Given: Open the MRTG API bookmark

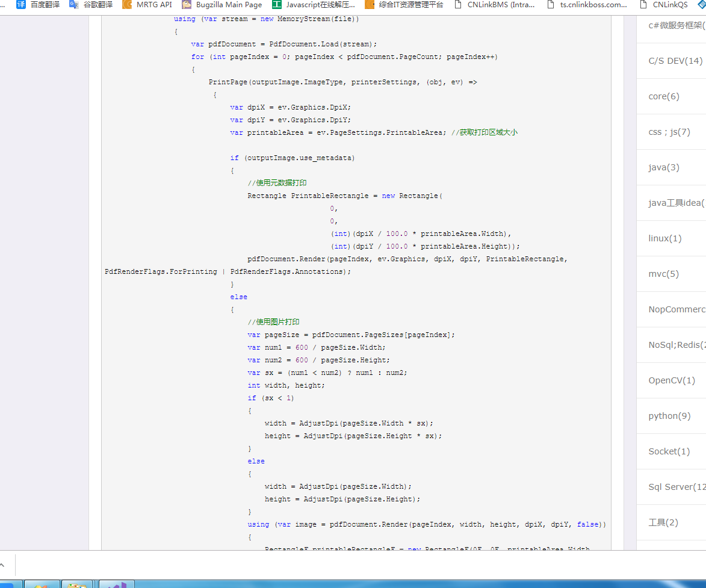Looking at the screenshot, I should click(147, 5).
